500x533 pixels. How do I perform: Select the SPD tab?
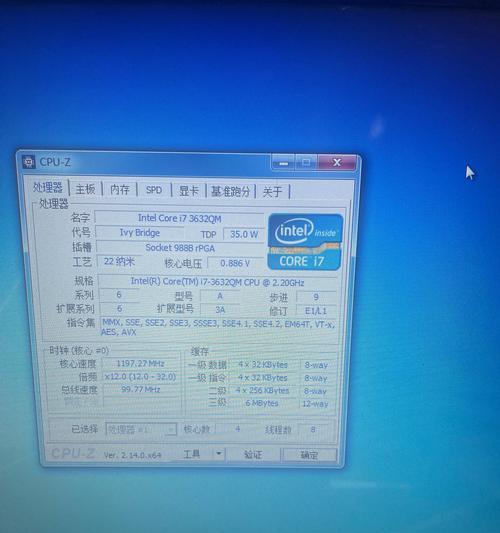pyautogui.click(x=154, y=190)
